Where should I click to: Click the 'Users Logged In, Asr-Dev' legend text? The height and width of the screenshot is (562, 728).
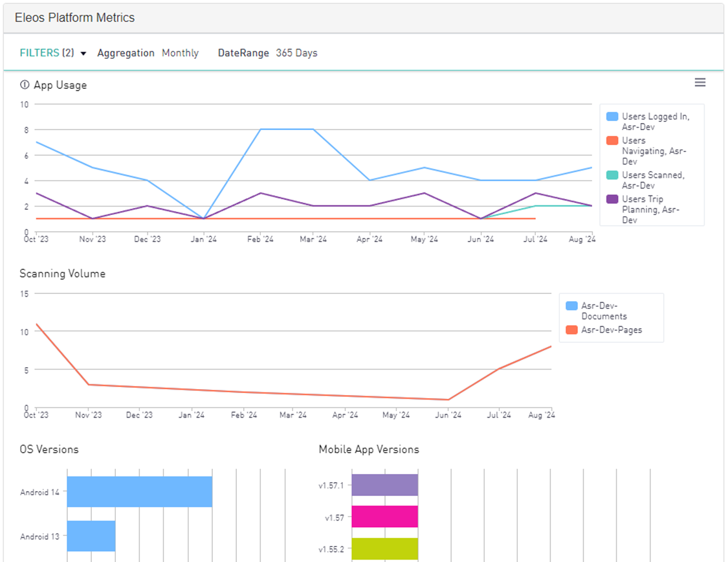pos(656,122)
